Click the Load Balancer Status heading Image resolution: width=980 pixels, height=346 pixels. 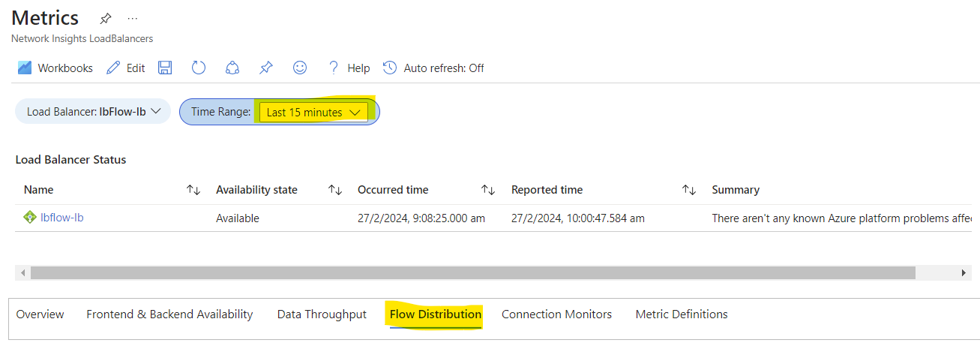pyautogui.click(x=70, y=160)
